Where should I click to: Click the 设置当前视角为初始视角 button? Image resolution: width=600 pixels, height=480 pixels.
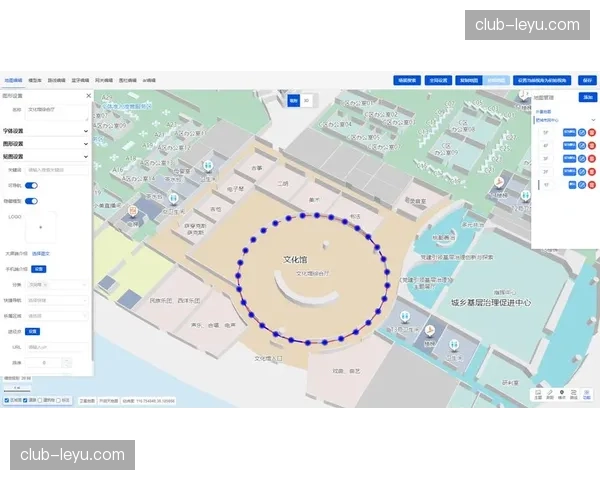pyautogui.click(x=542, y=80)
